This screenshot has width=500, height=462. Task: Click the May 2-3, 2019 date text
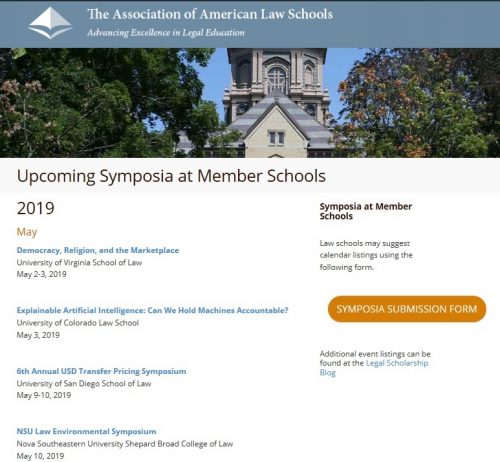(x=41, y=274)
